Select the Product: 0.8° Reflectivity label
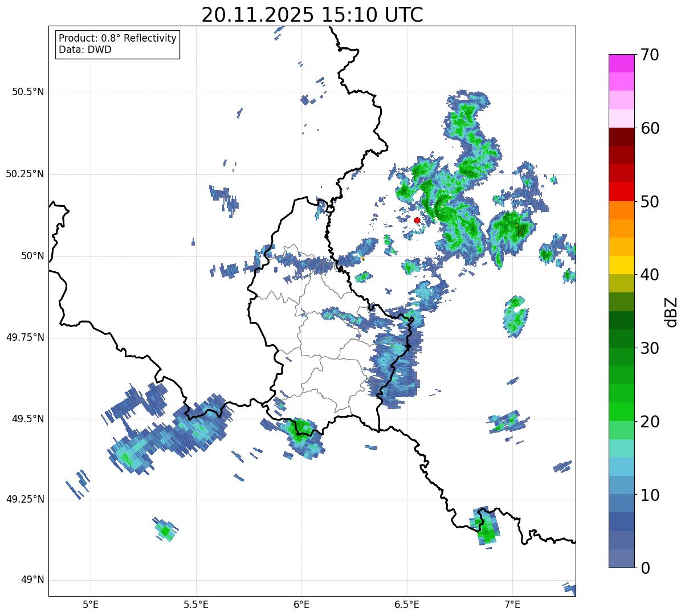Screen dimensions: 685x616 click(x=118, y=38)
